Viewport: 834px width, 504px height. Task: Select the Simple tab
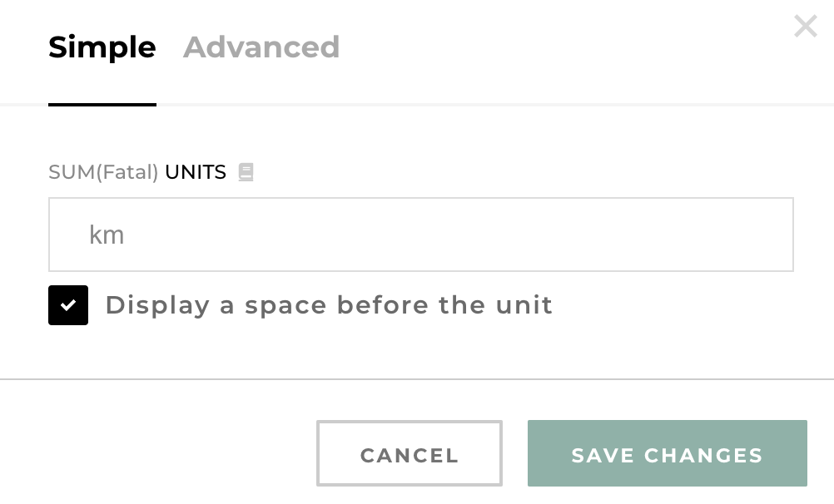pyautogui.click(x=102, y=47)
